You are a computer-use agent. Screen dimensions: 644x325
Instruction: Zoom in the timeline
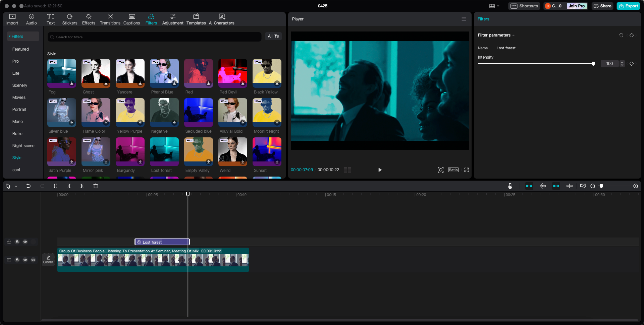[x=636, y=186]
